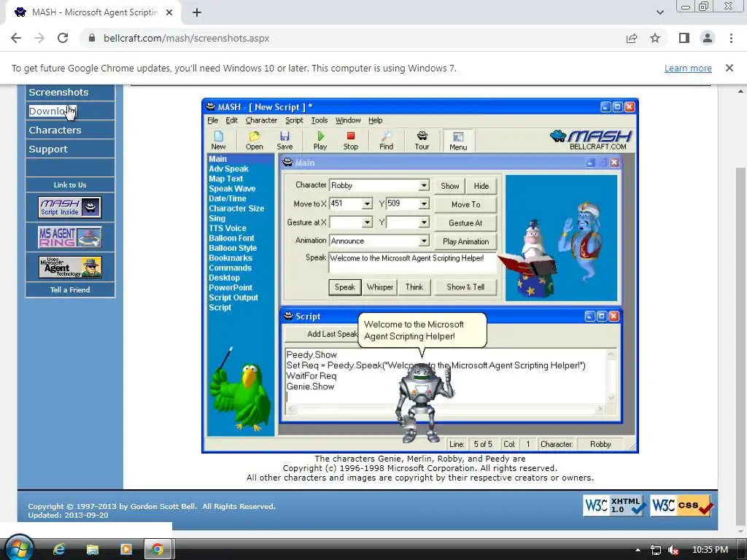
Task: Dismiss the Chrome update notification bar
Action: [x=729, y=68]
